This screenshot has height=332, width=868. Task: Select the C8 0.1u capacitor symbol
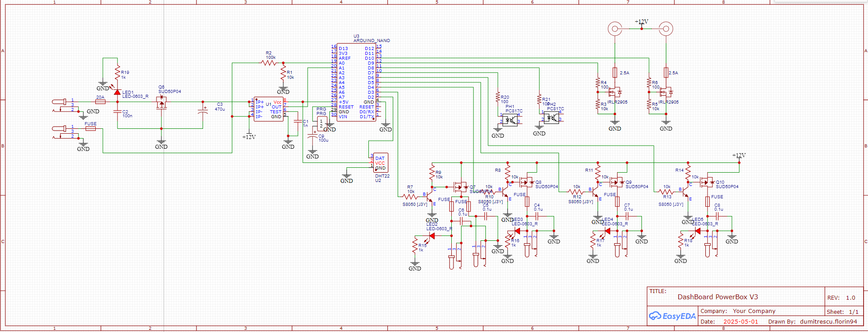[x=717, y=216]
